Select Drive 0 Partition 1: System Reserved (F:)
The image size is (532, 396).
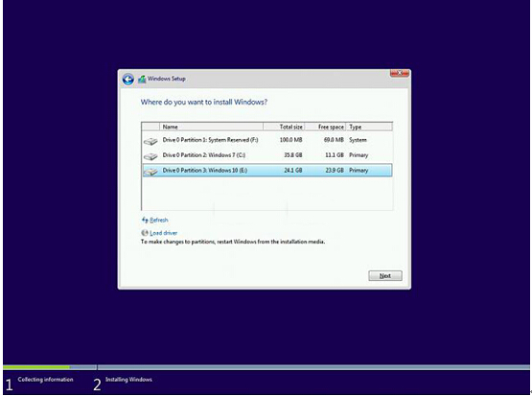[267, 140]
